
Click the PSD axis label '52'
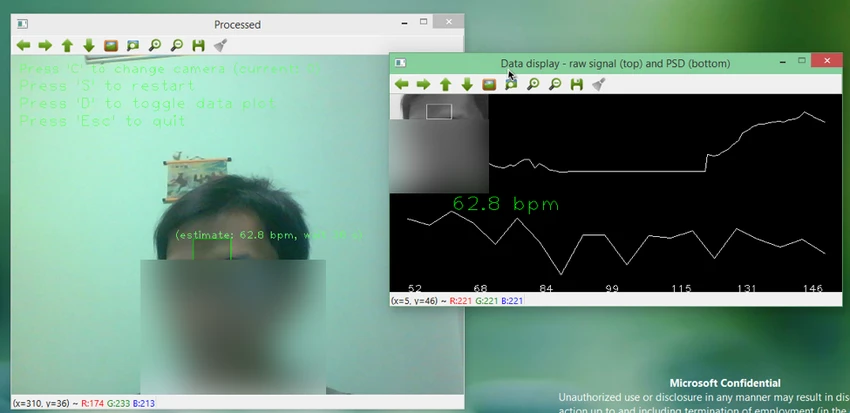pos(415,288)
